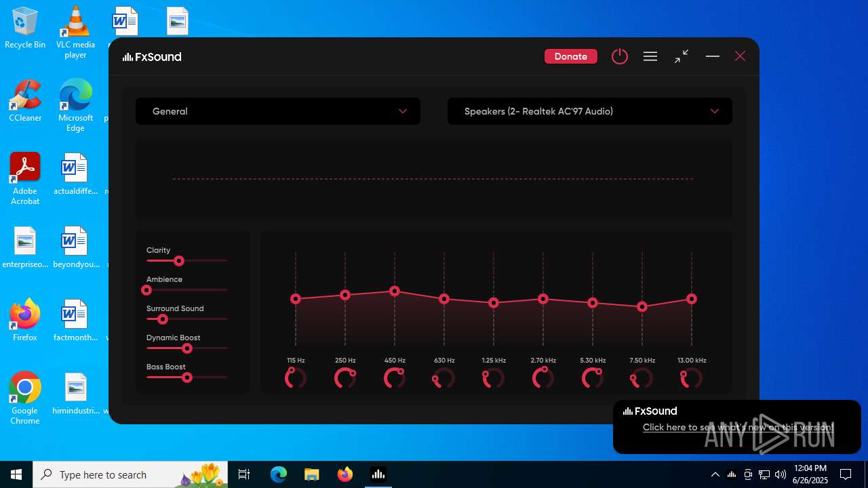Select the 1.25 kHz EQ band point
Image resolution: width=868 pixels, height=488 pixels.
[494, 303]
